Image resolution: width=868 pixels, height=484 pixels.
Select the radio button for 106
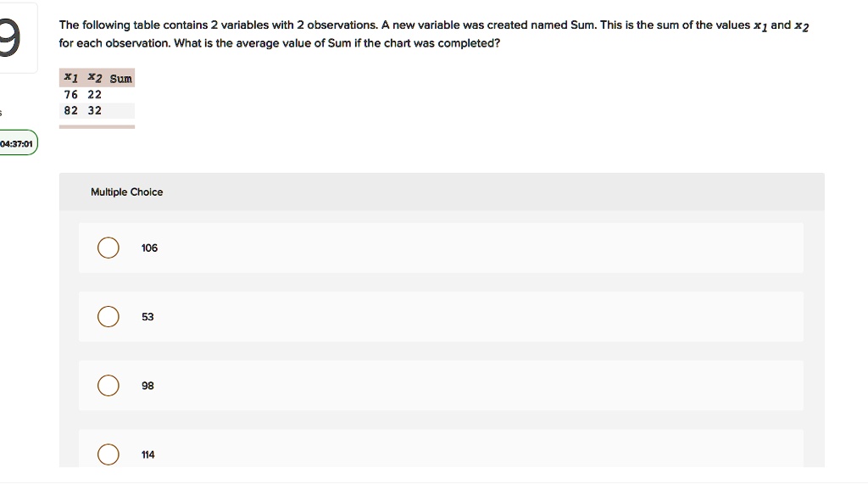108,248
